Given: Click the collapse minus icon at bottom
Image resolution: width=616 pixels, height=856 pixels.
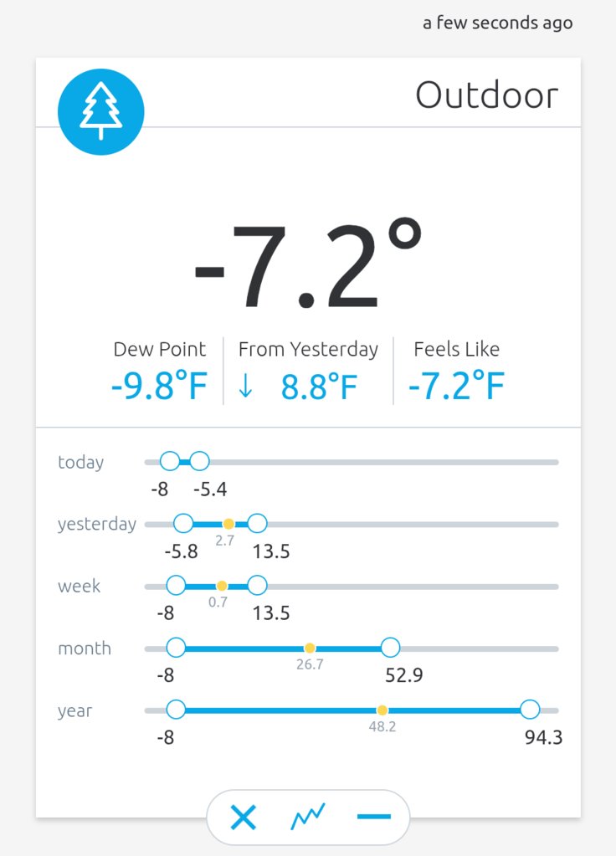Looking at the screenshot, I should click(x=374, y=817).
